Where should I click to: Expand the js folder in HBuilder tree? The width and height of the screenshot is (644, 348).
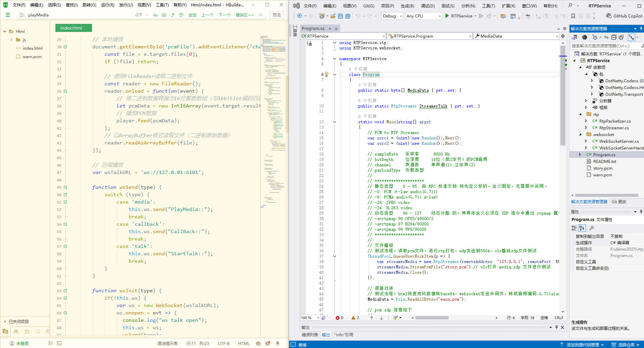tap(11, 40)
